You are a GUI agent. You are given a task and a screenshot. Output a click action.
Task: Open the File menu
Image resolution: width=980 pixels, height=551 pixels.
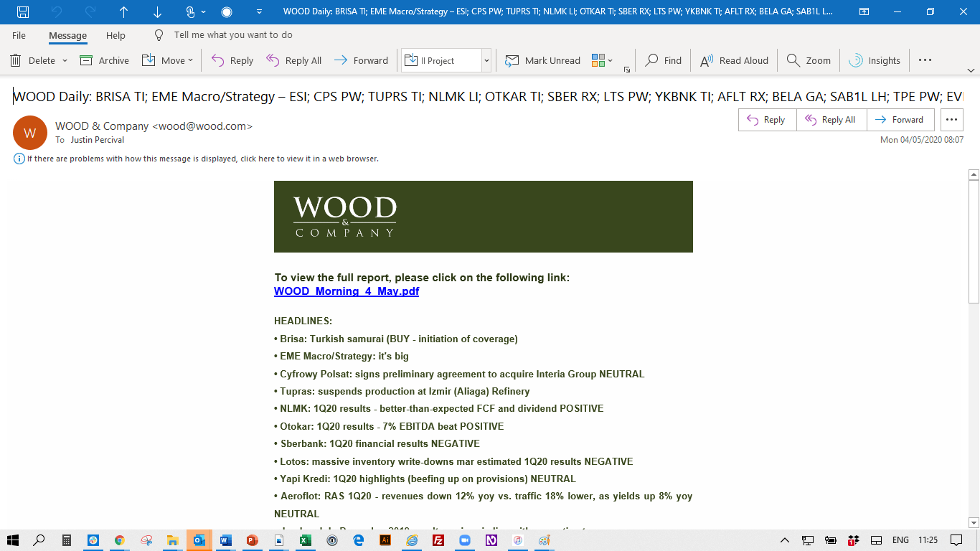tap(19, 35)
